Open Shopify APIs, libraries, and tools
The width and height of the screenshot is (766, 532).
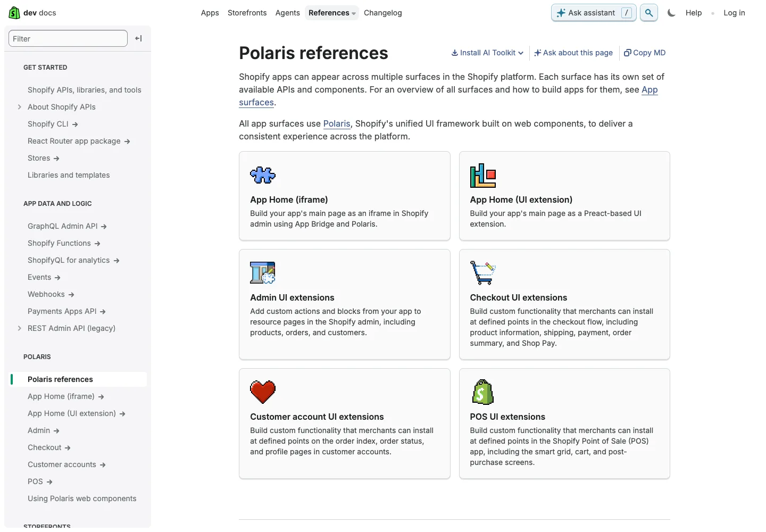85,90
